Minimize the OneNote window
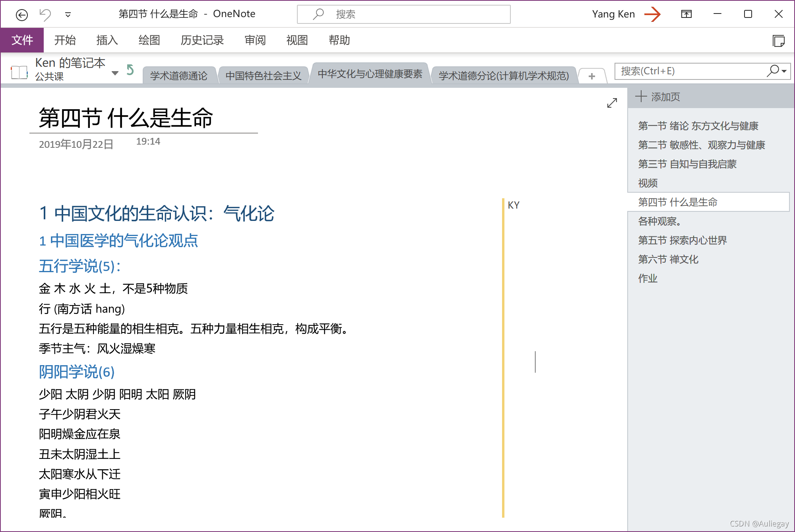Screen dimensions: 795x532 click(x=717, y=14)
